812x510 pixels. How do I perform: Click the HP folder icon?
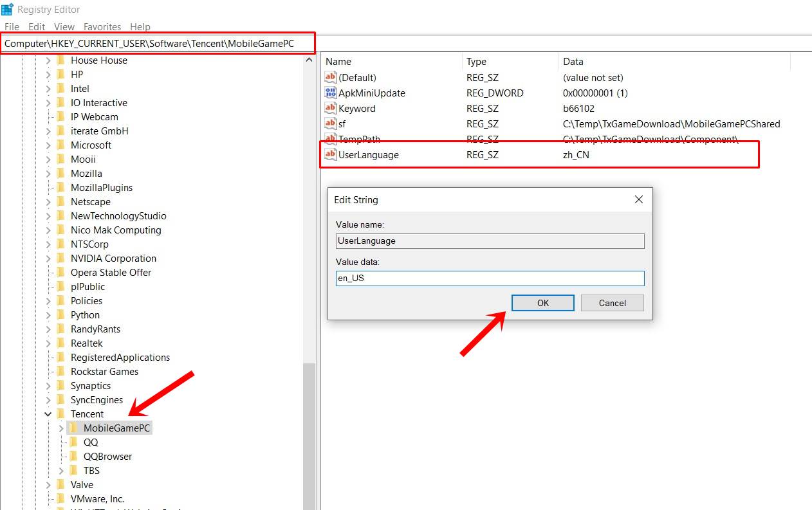pos(61,74)
